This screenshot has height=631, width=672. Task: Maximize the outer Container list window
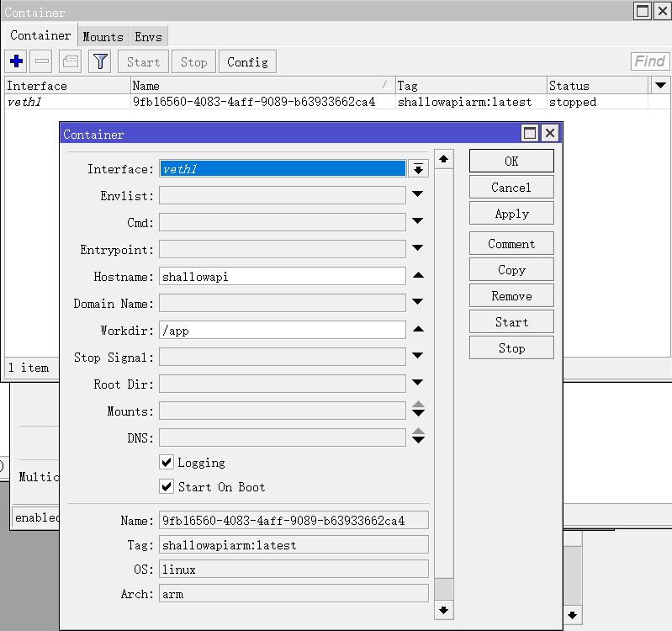643,11
